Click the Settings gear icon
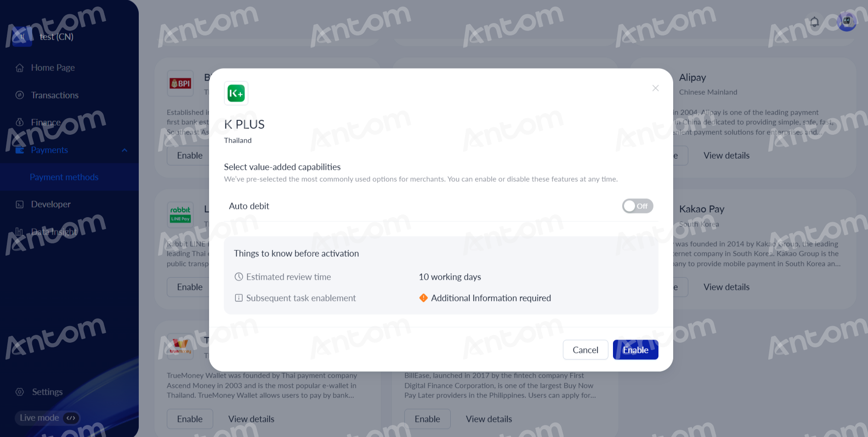This screenshot has height=437, width=868. (20, 392)
